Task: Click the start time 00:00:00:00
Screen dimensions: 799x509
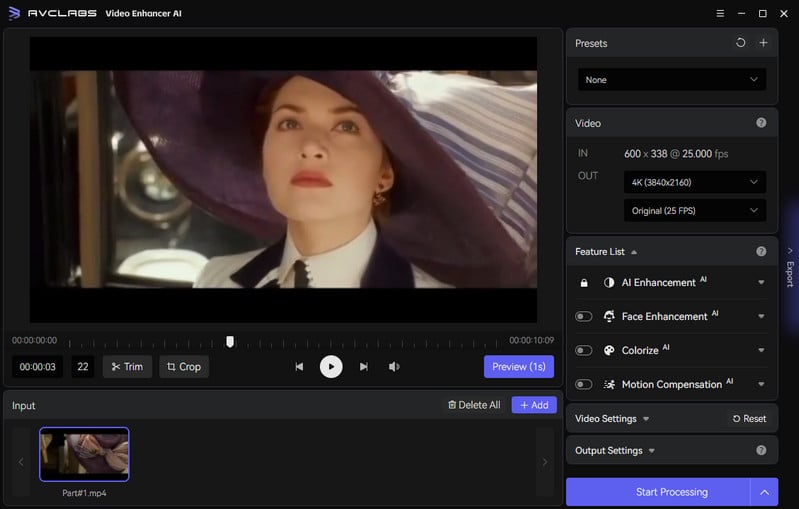Action: [x=35, y=340]
